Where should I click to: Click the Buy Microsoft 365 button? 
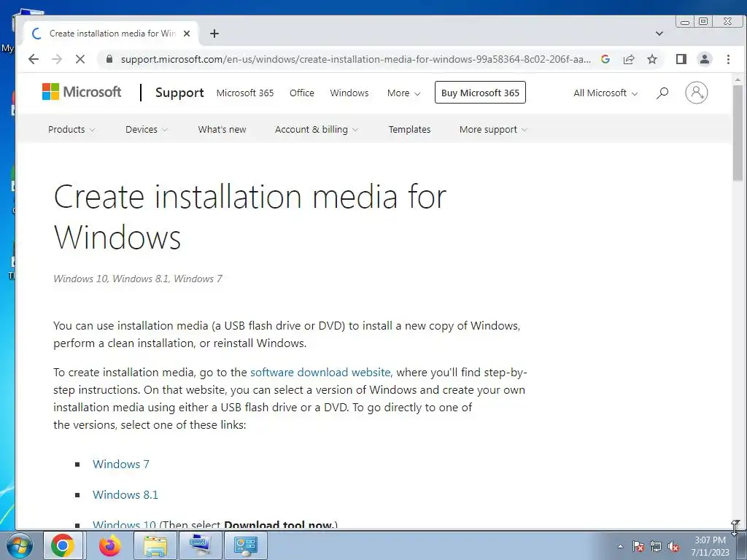[480, 93]
